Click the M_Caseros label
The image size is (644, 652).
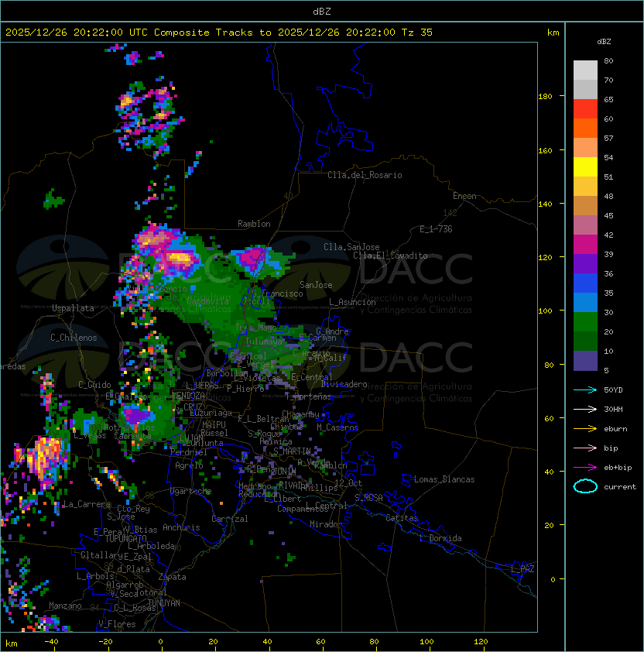337,427
